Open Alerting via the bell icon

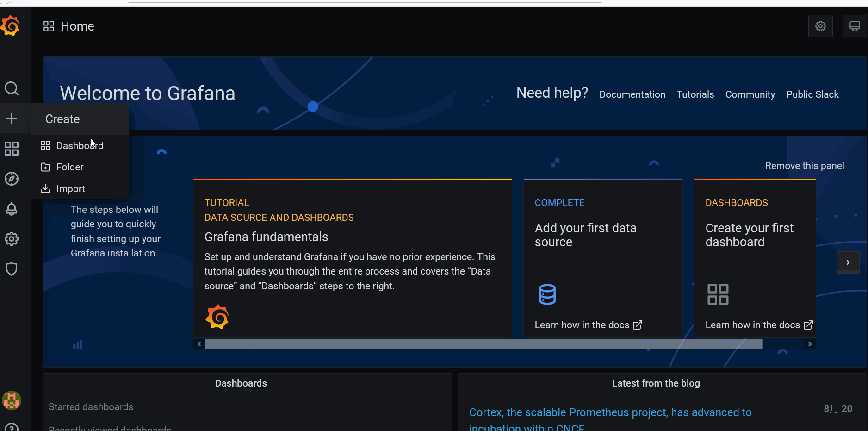[x=12, y=209]
